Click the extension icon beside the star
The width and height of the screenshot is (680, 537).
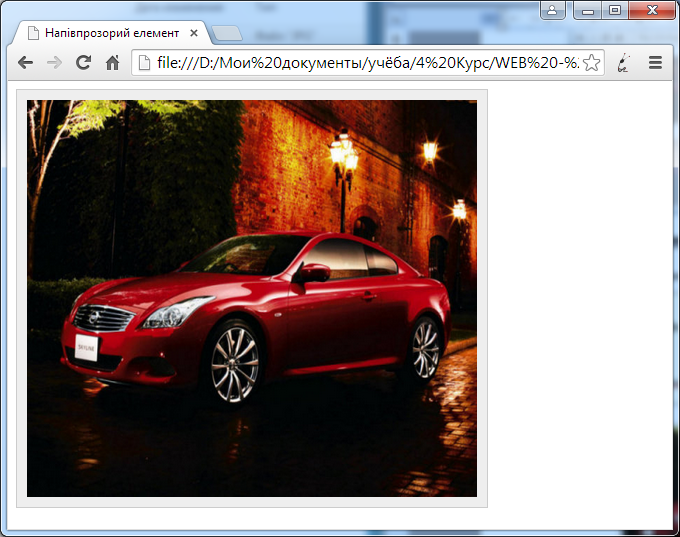(625, 63)
